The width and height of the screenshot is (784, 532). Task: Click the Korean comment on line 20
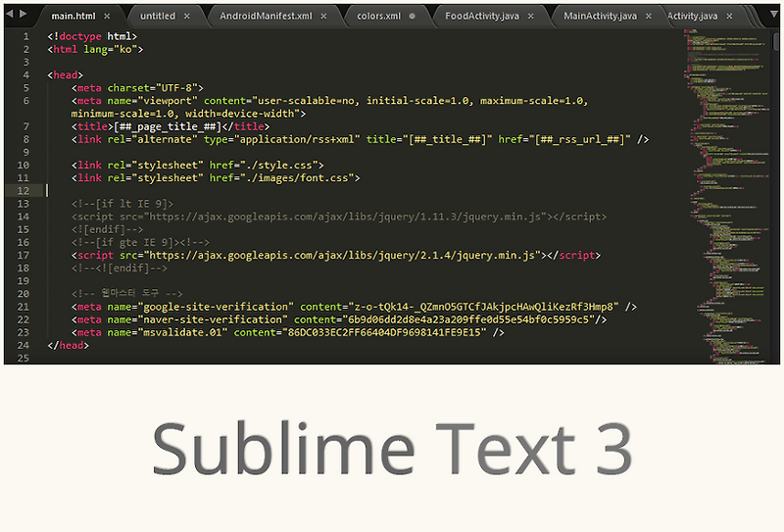coord(127,294)
